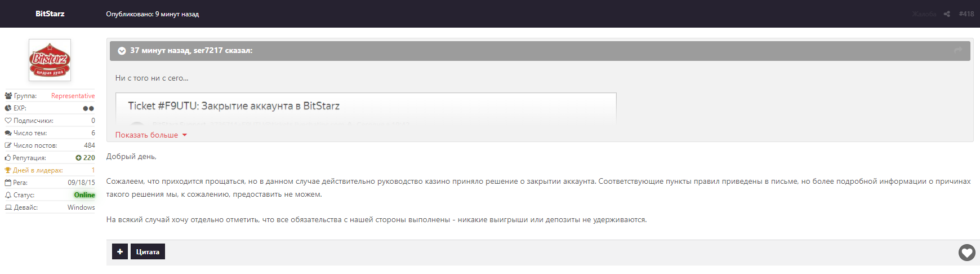The width and height of the screenshot is (980, 274).
Task: Open the quoted post via arrow icon
Action: tap(958, 51)
